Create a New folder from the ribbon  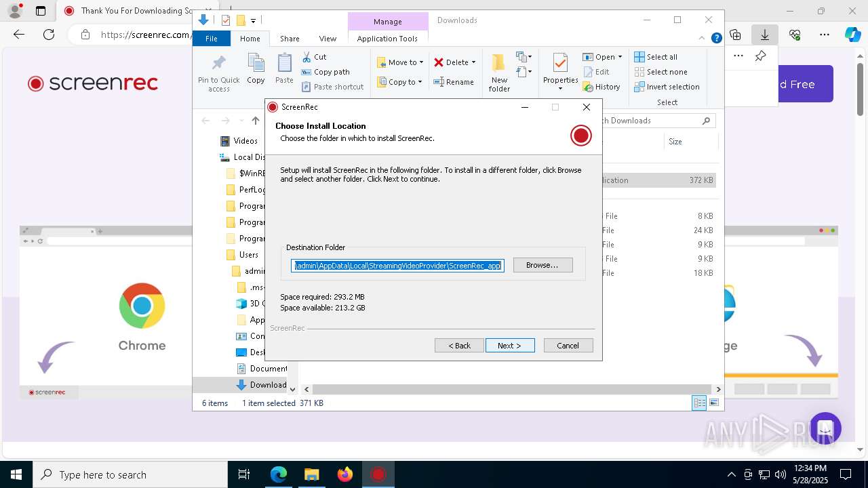pyautogui.click(x=499, y=73)
